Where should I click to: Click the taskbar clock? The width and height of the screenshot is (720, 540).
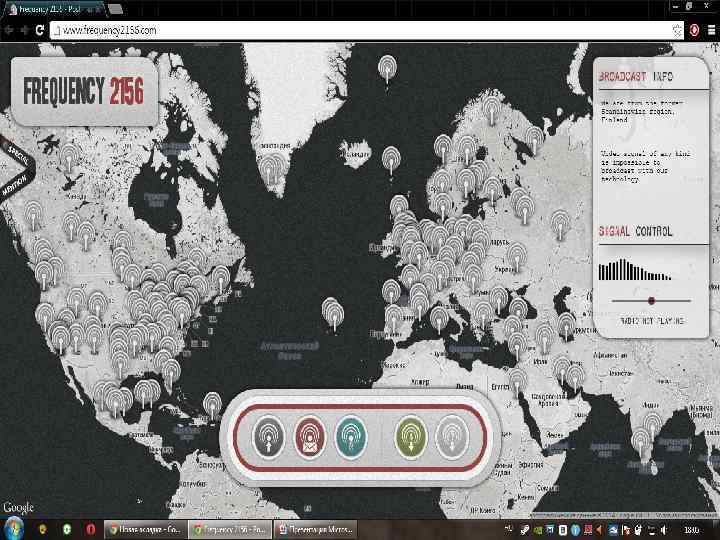[692, 530]
